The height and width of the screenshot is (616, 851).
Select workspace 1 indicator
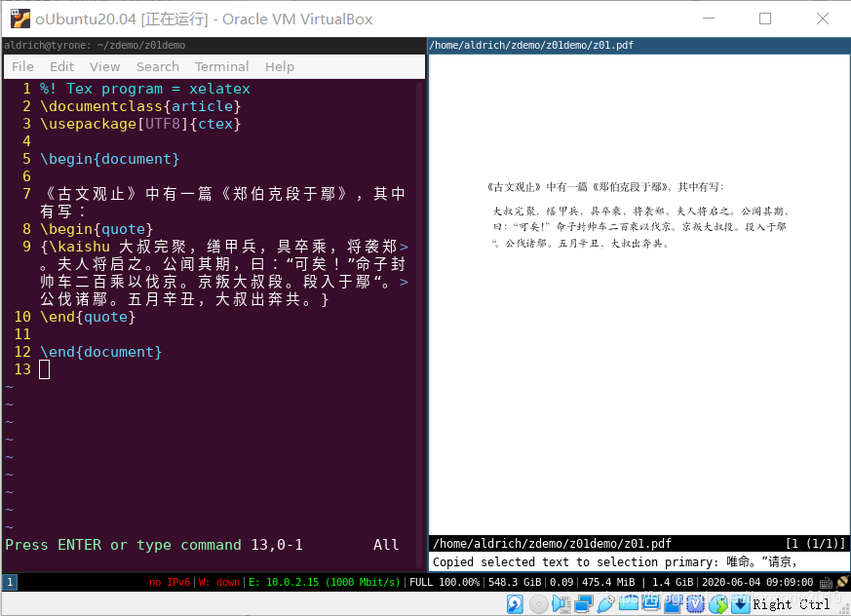click(x=10, y=582)
